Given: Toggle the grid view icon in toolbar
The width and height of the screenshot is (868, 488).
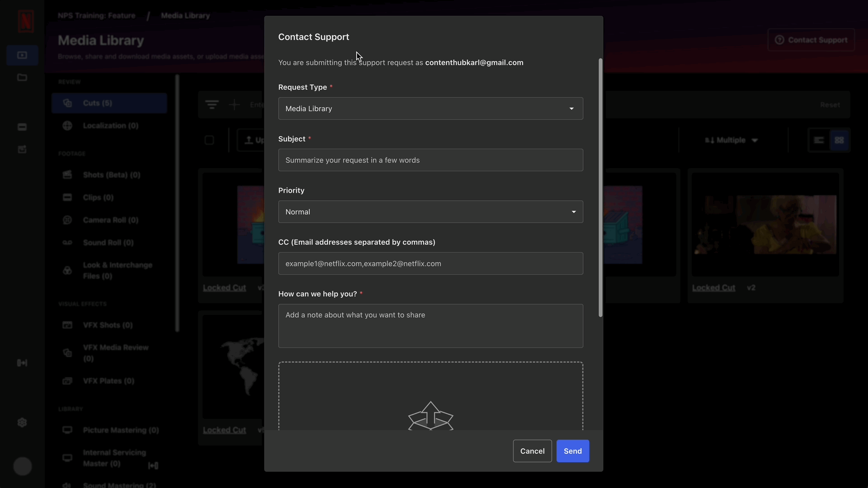Looking at the screenshot, I should (840, 140).
